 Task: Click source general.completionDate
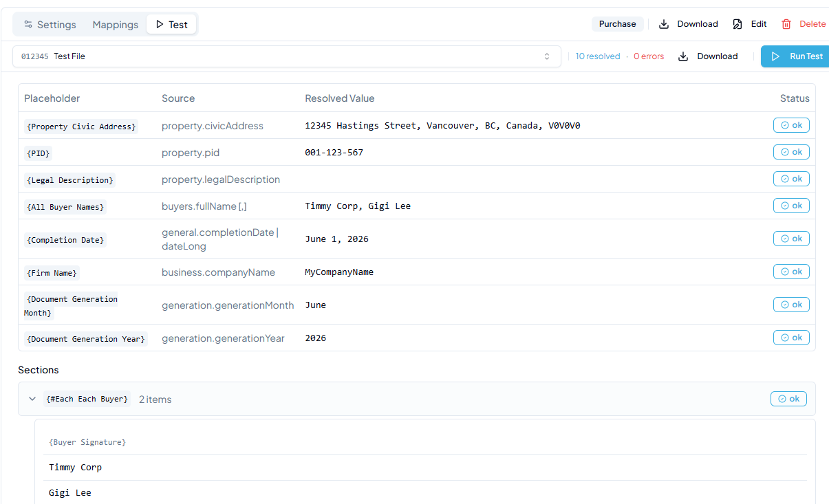pos(220,239)
